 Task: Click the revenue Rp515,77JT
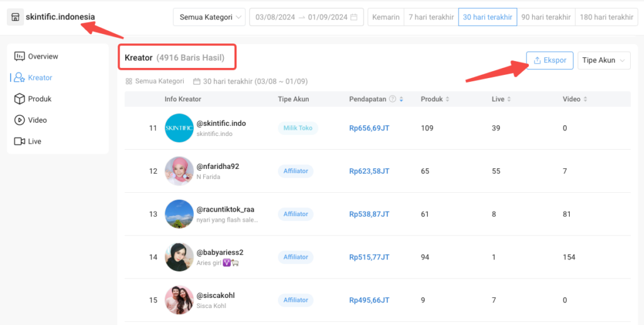tap(369, 257)
